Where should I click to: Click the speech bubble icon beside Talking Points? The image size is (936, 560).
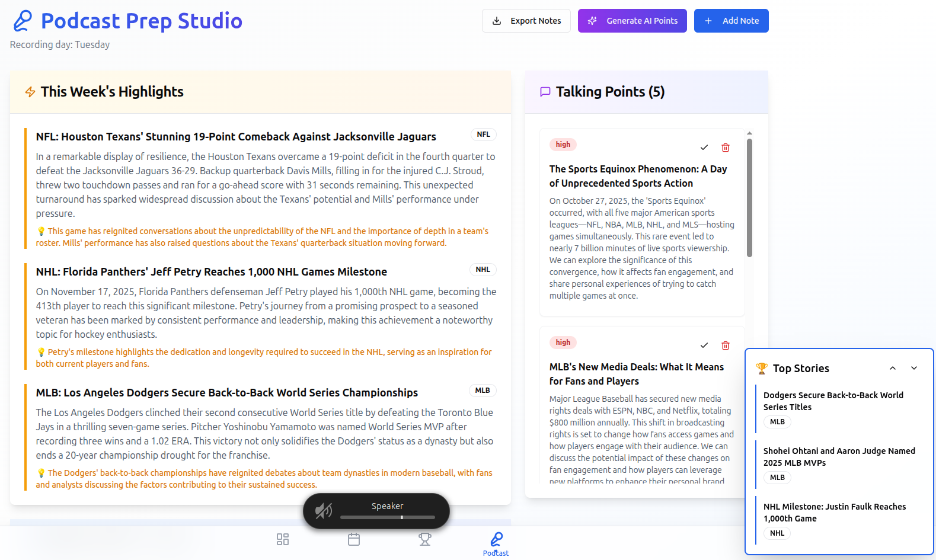tap(545, 92)
